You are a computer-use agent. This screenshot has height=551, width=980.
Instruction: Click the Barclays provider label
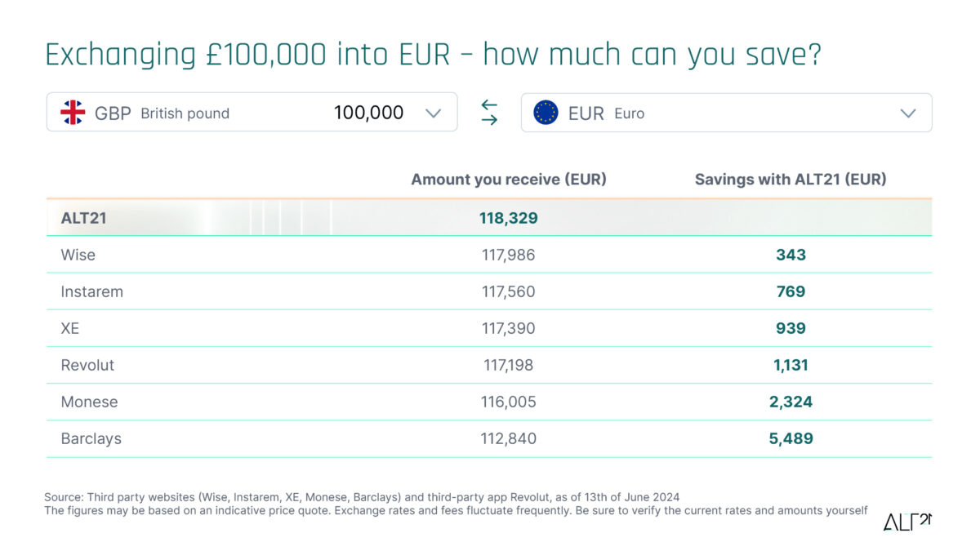(90, 438)
